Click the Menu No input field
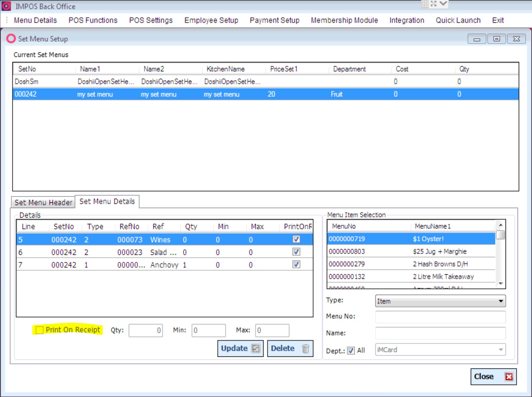Screen dimensions: 532x397 point(440,317)
